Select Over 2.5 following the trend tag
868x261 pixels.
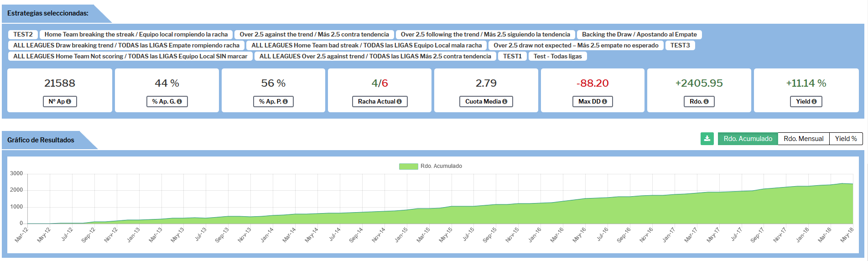pos(485,35)
